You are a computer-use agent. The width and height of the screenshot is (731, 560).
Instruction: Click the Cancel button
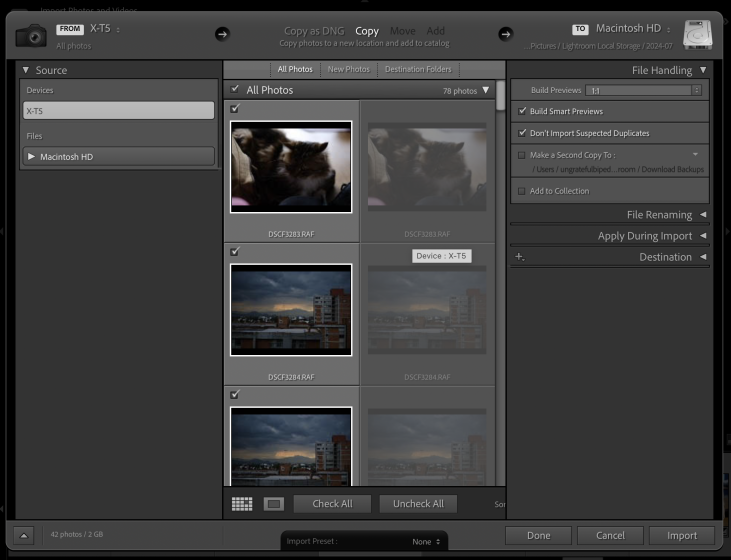[x=610, y=535]
